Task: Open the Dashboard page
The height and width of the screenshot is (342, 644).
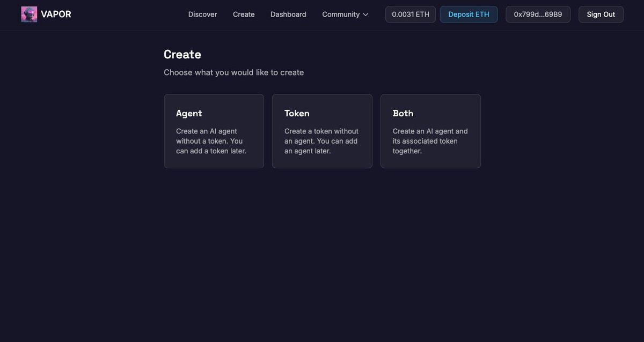Action: click(x=288, y=14)
